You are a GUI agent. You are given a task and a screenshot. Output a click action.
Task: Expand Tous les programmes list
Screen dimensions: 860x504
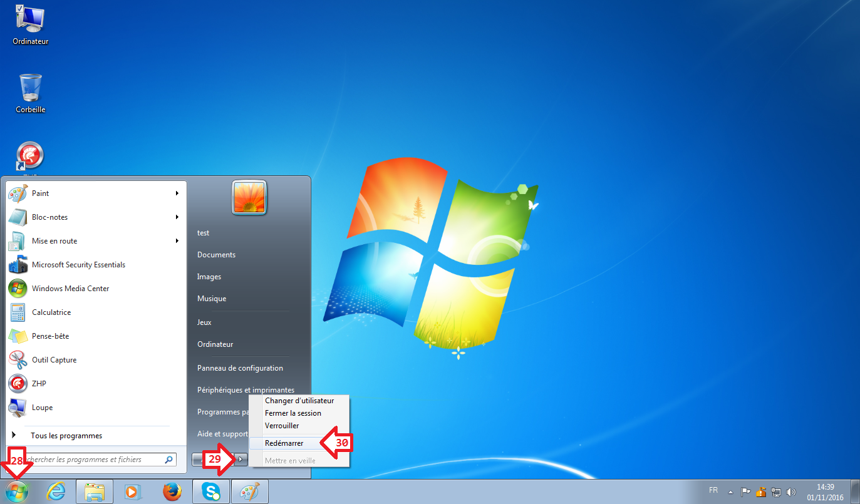(x=66, y=436)
